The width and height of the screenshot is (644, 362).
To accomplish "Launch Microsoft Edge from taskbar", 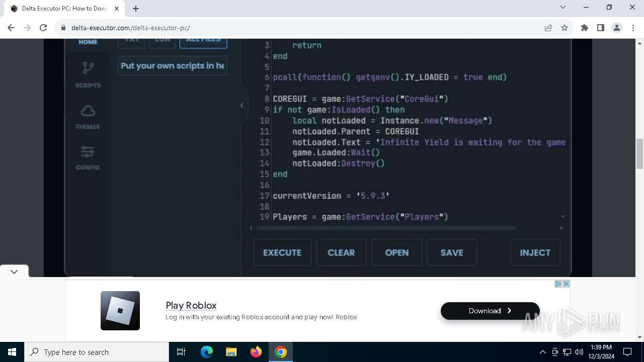I will 207,352.
